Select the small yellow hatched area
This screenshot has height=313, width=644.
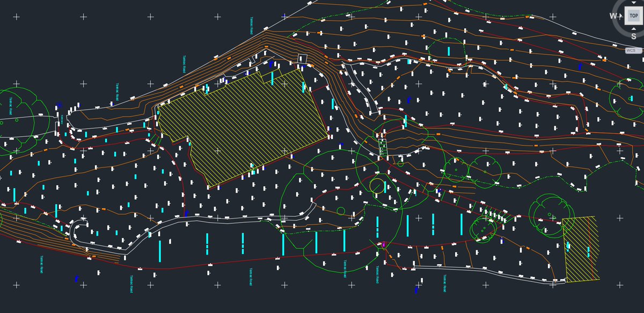click(581, 249)
